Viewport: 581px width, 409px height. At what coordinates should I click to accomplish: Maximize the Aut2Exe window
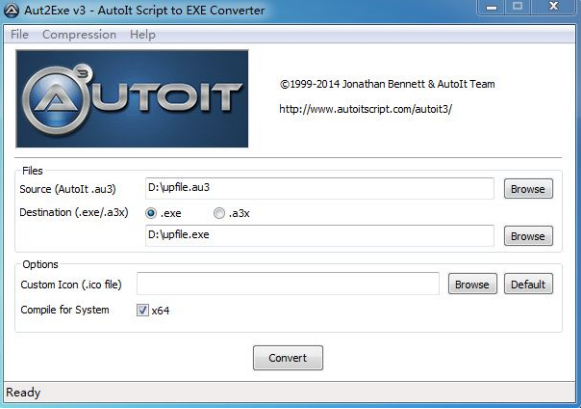point(518,7)
